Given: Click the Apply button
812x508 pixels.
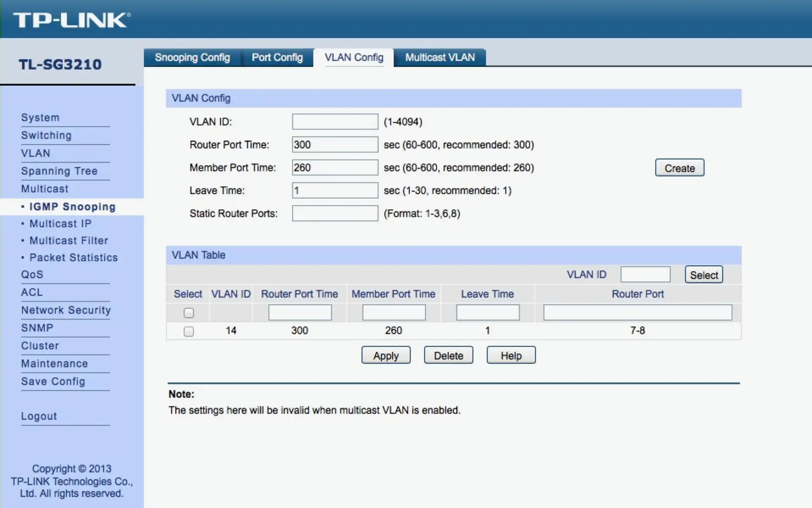Looking at the screenshot, I should click(385, 356).
